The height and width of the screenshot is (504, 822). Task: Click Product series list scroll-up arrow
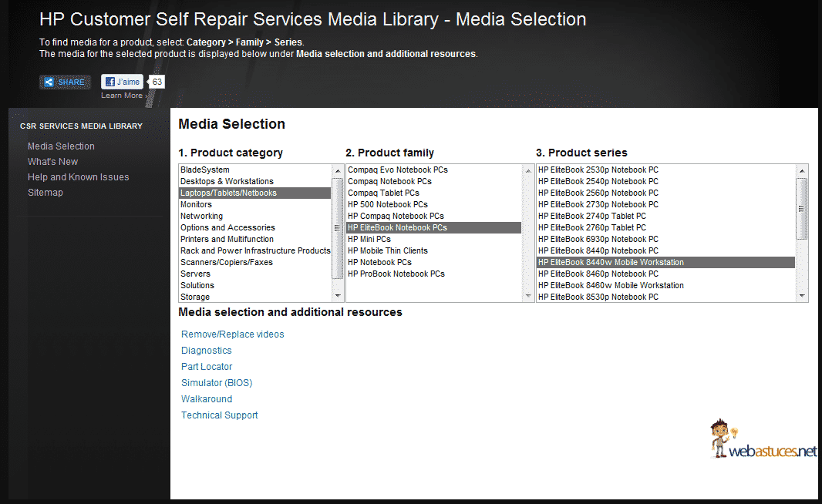pyautogui.click(x=801, y=171)
